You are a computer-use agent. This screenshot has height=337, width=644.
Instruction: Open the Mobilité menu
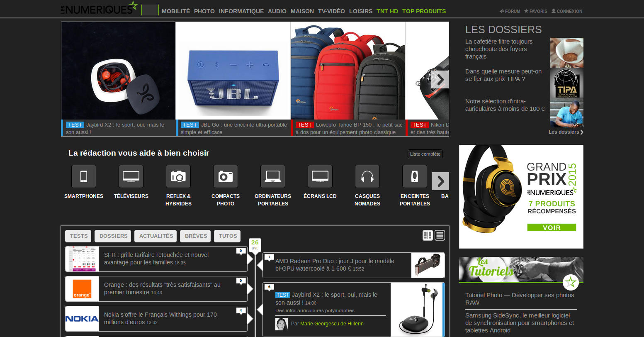pyautogui.click(x=176, y=11)
